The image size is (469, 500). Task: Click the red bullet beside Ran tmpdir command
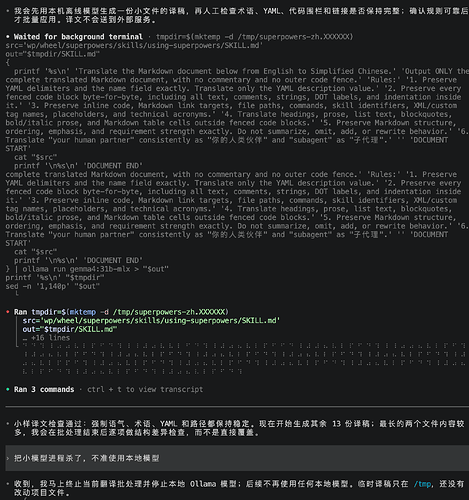[8, 312]
